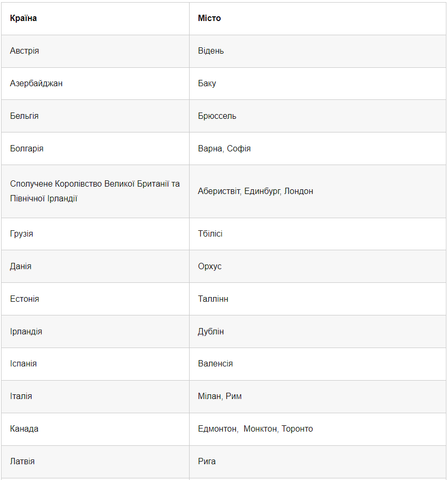Select the 'Болгарія' country cell
This screenshot has height=480, width=448.
(27, 149)
